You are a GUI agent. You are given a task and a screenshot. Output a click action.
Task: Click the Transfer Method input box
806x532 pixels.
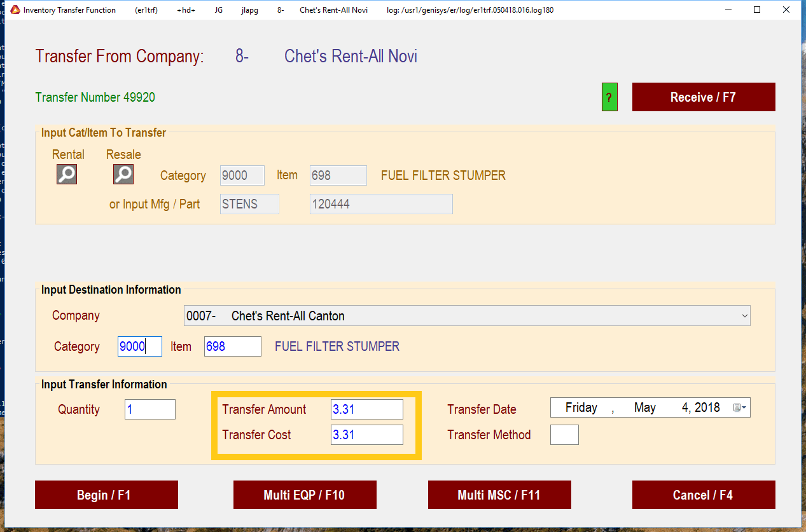pos(564,435)
